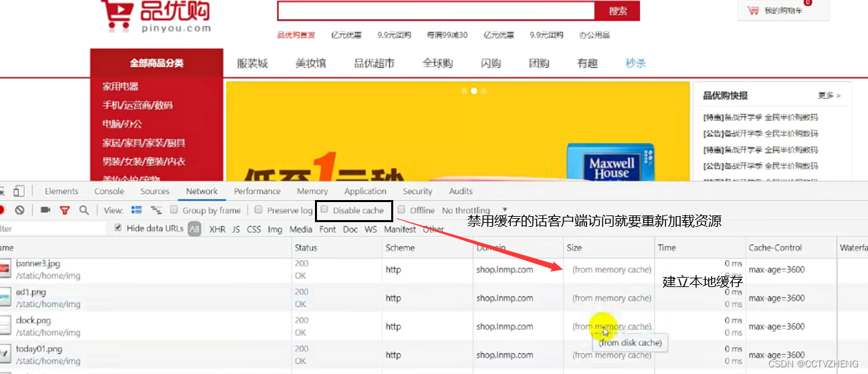Enable the Preserve log checkbox
This screenshot has height=374, width=868.
click(x=259, y=209)
